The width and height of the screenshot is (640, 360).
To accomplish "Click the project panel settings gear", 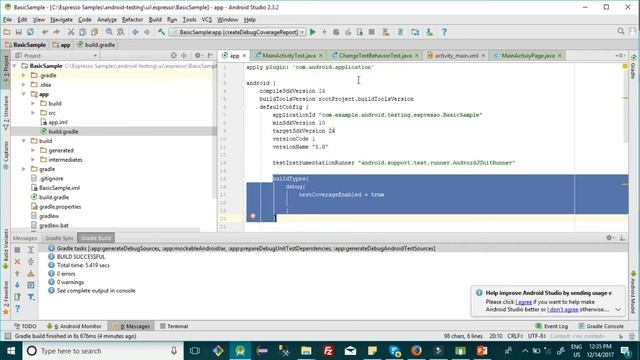I will pyautogui.click(x=198, y=56).
